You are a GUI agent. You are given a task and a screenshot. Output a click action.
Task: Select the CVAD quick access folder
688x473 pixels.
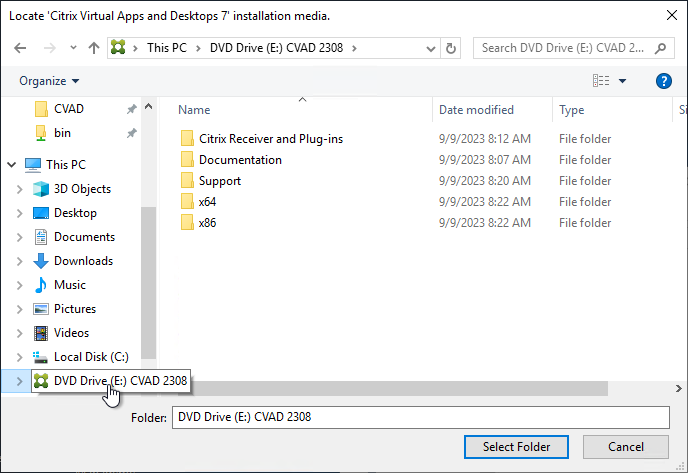click(69, 109)
